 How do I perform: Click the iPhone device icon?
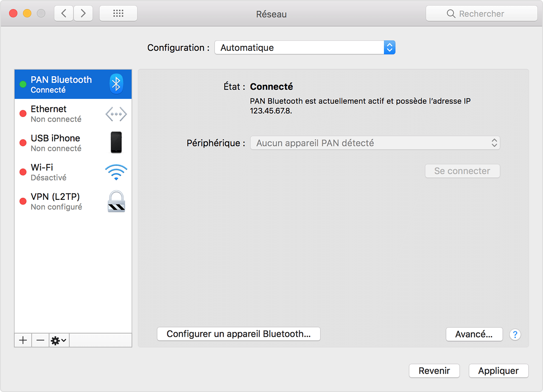(x=116, y=143)
